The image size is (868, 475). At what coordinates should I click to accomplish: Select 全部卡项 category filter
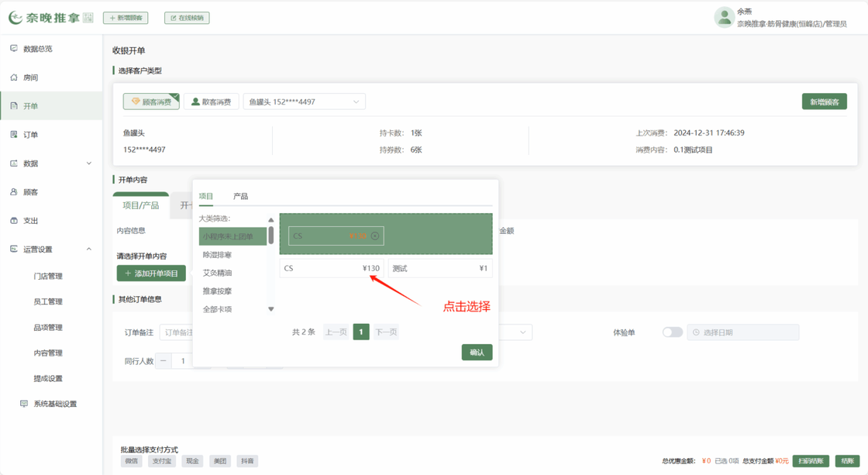(232, 309)
